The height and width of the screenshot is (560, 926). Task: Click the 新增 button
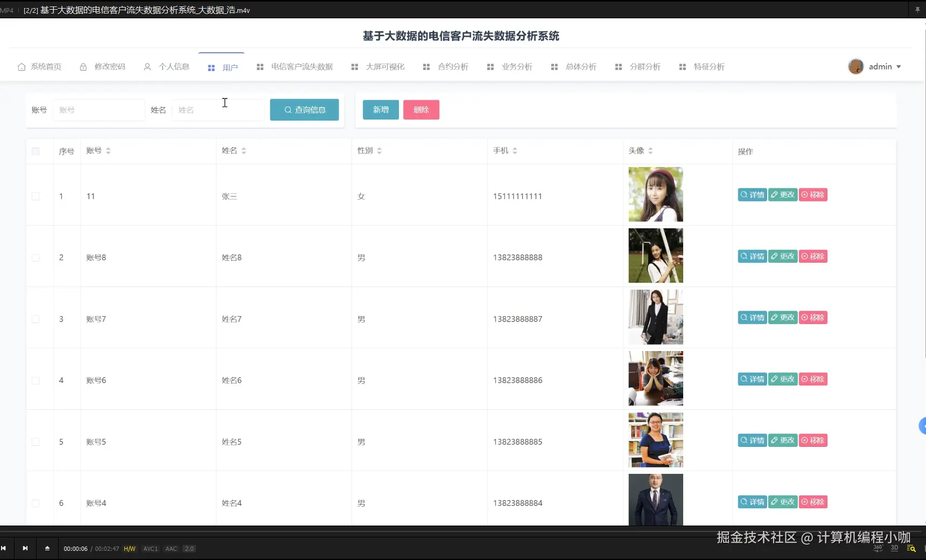tap(380, 109)
